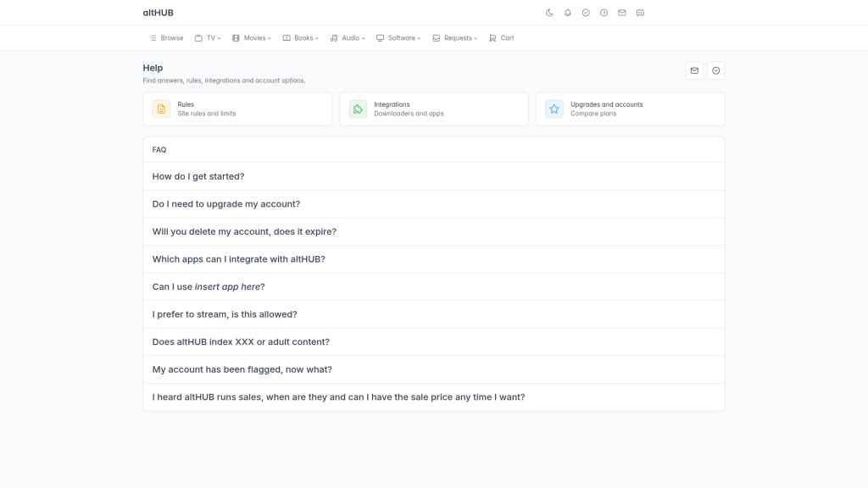Open the question mark help icon
The width and height of the screenshot is (868, 488).
click(604, 13)
